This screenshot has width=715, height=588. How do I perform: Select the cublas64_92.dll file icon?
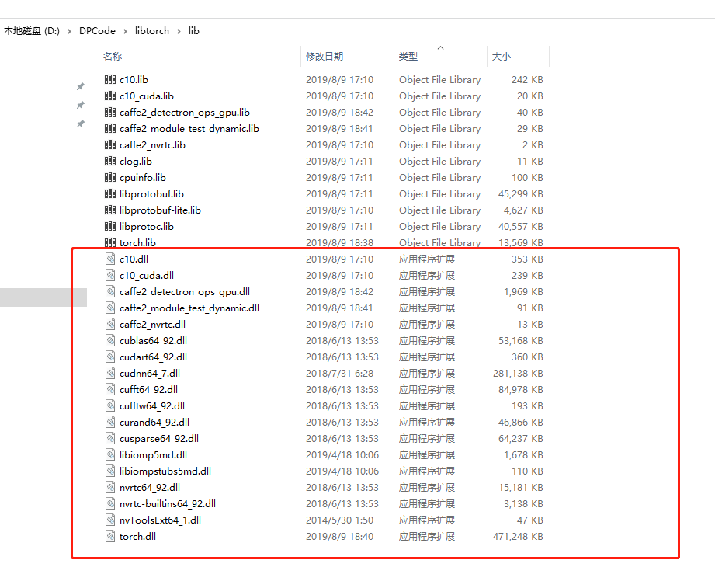(x=109, y=341)
